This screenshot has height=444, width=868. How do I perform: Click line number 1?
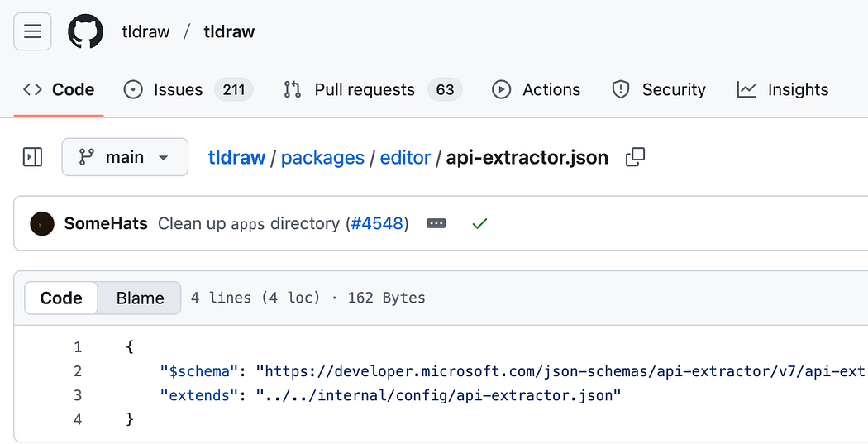(x=78, y=347)
